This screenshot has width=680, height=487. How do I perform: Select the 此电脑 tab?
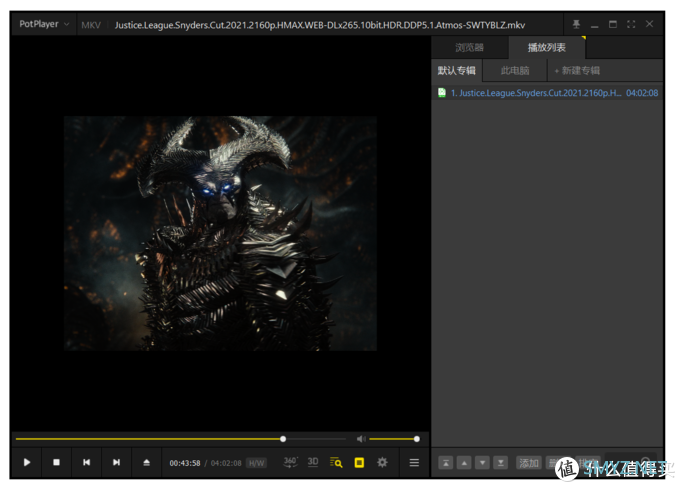point(515,70)
